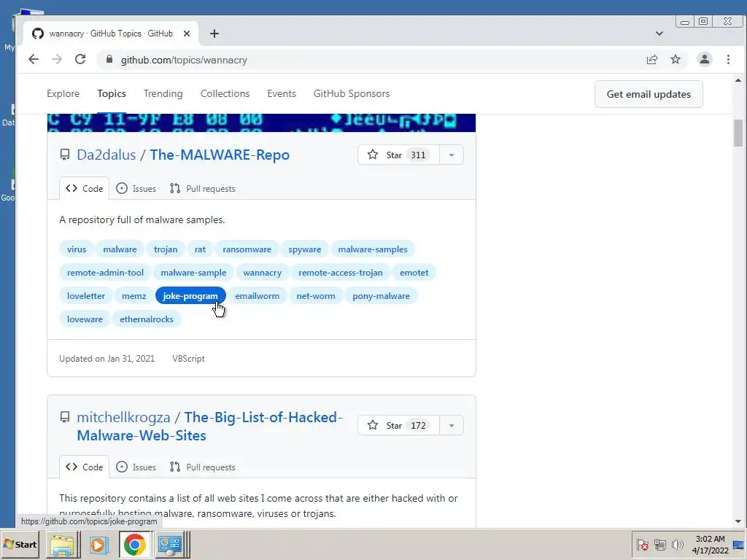This screenshot has height=560, width=747.
Task: Select the wannacry topic tag
Action: tap(262, 273)
